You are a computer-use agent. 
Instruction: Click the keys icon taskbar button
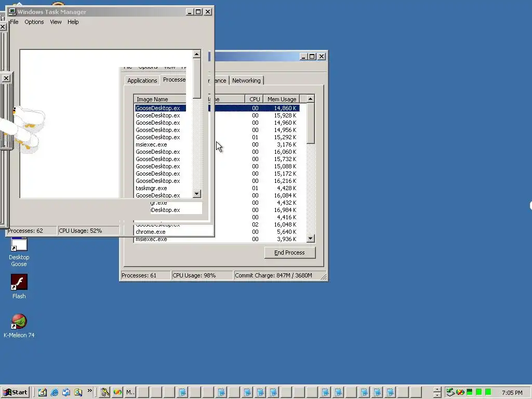105,392
